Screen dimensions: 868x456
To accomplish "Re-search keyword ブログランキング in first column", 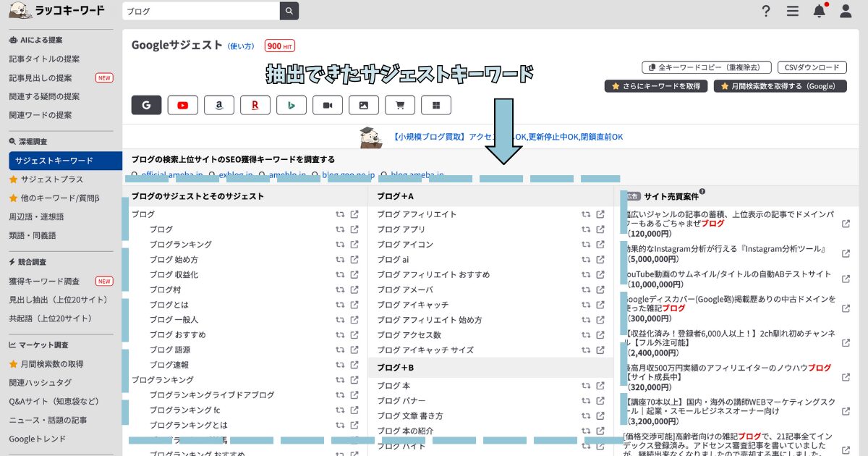I will point(340,245).
